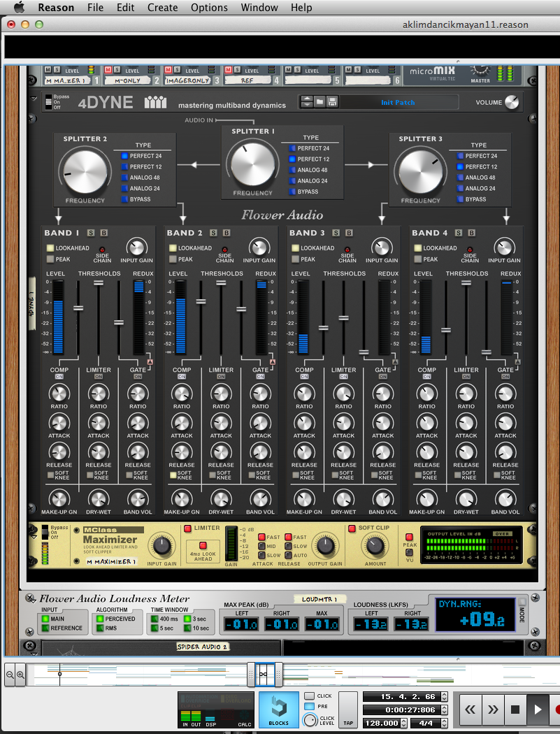Choose the 10 sec time window

pyautogui.click(x=187, y=628)
